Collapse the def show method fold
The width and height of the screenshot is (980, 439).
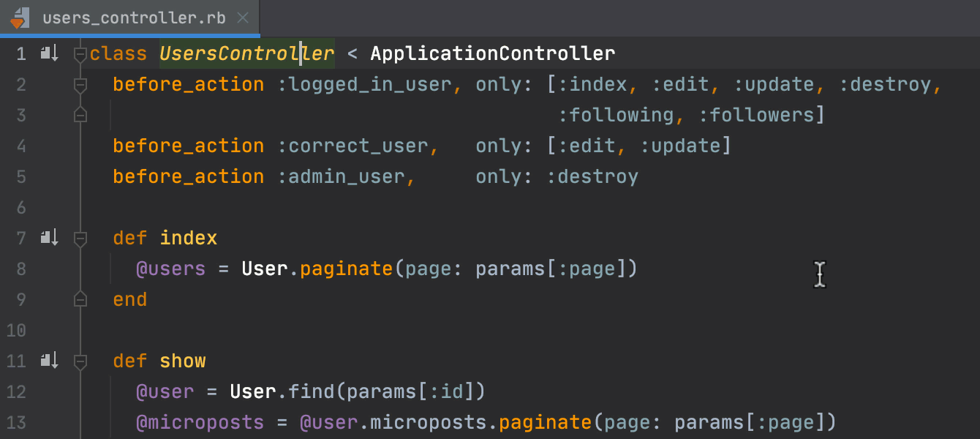pos(80,361)
